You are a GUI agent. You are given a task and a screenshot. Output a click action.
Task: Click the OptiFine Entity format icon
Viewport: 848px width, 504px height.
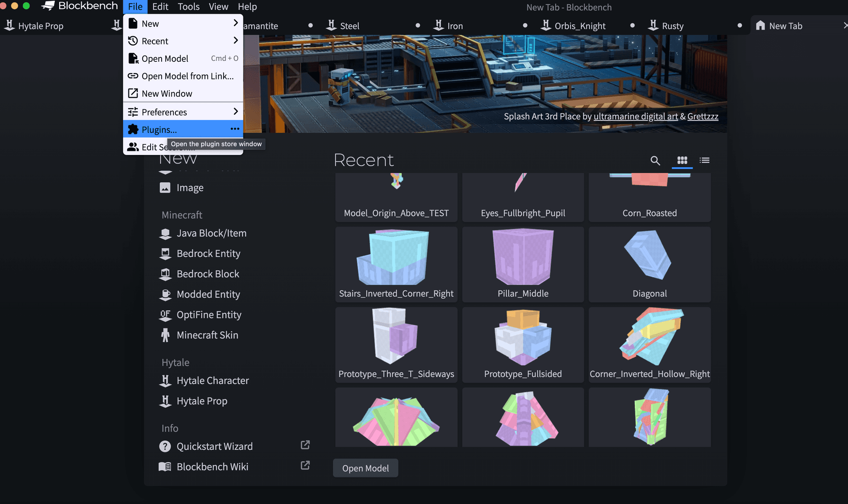[x=165, y=315]
